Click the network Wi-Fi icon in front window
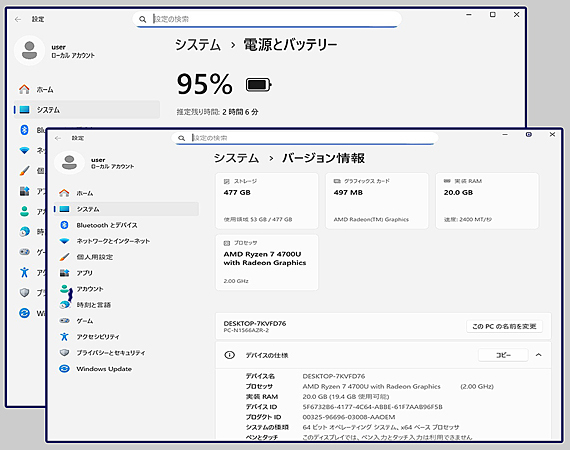 [x=64, y=241]
